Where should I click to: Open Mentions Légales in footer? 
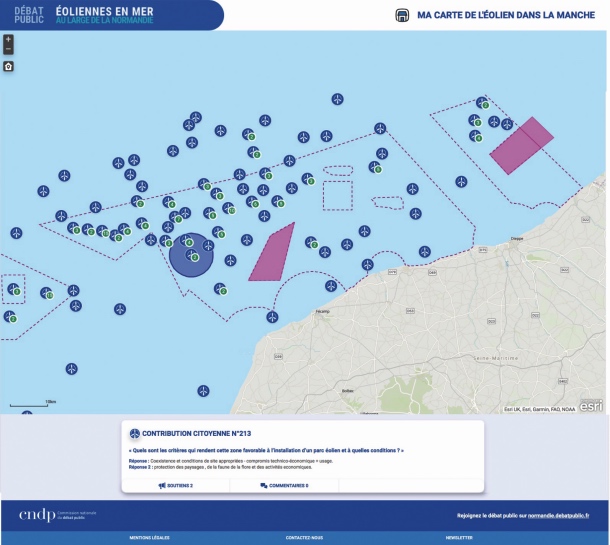[147, 537]
